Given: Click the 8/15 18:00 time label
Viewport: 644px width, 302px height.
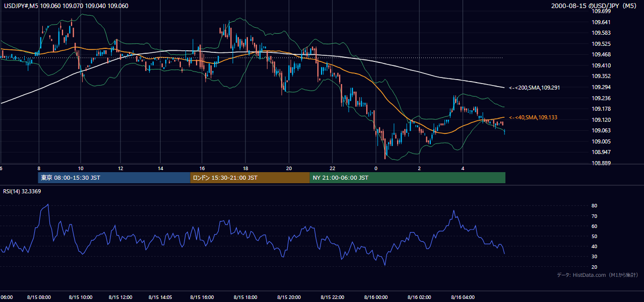Looking at the screenshot, I should (245, 297).
